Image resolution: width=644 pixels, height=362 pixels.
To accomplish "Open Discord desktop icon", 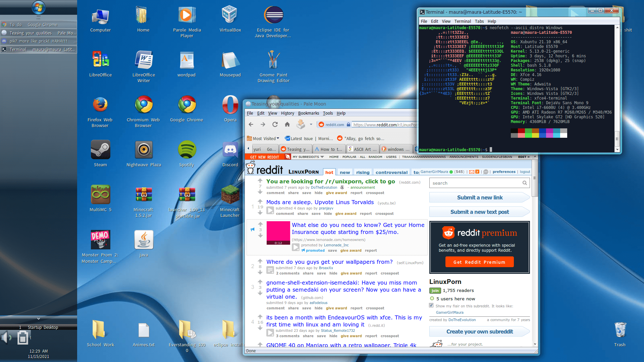I will pyautogui.click(x=230, y=150).
